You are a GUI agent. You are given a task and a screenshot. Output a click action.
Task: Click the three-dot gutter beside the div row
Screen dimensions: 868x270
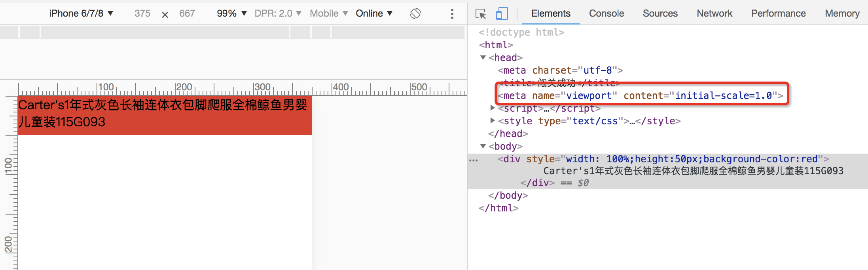point(474,160)
